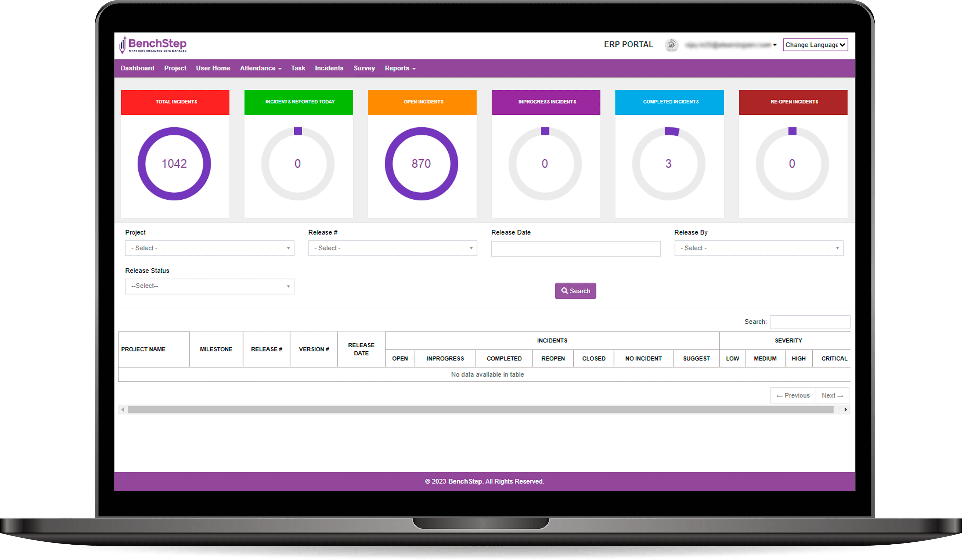Sort by Completed column header
This screenshot has height=560, width=962.
point(504,358)
